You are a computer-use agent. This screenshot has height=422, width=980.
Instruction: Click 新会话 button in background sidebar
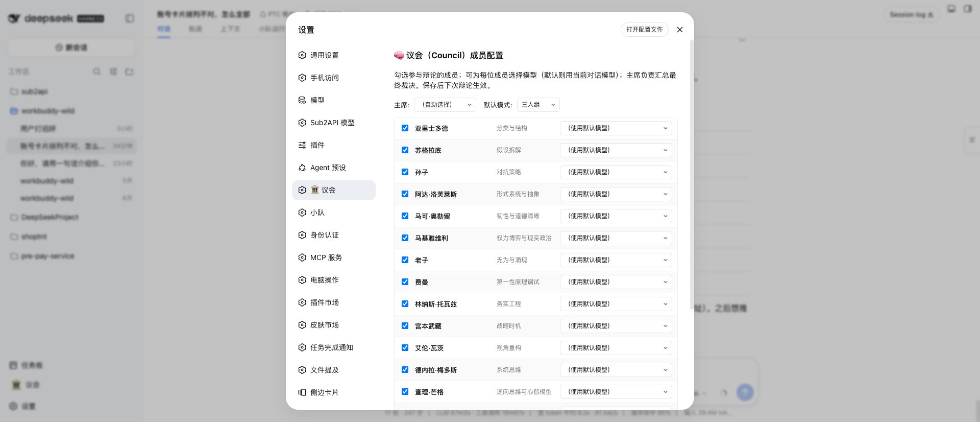click(71, 48)
